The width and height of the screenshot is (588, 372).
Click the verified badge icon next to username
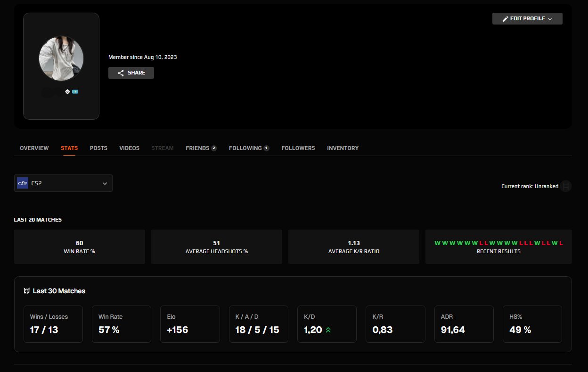pos(67,91)
